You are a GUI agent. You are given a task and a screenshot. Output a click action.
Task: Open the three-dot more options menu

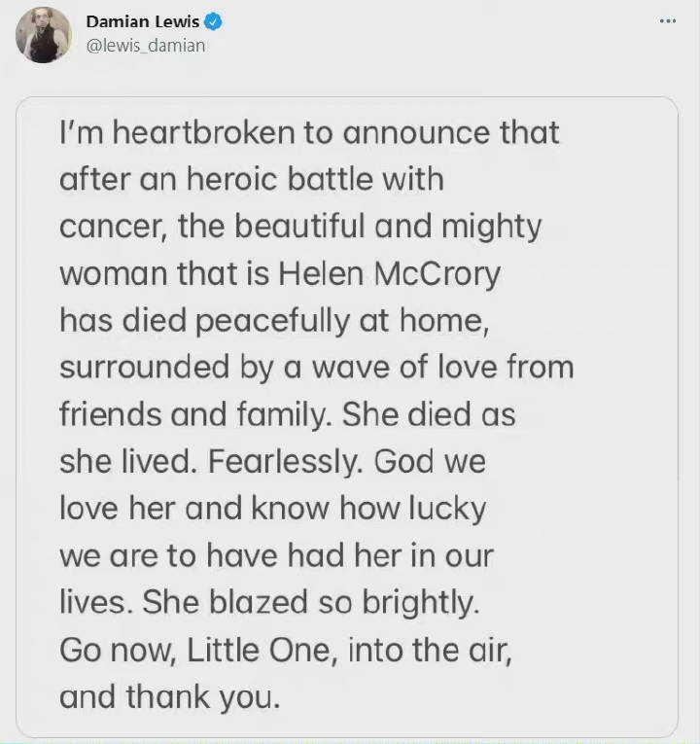pos(668,20)
